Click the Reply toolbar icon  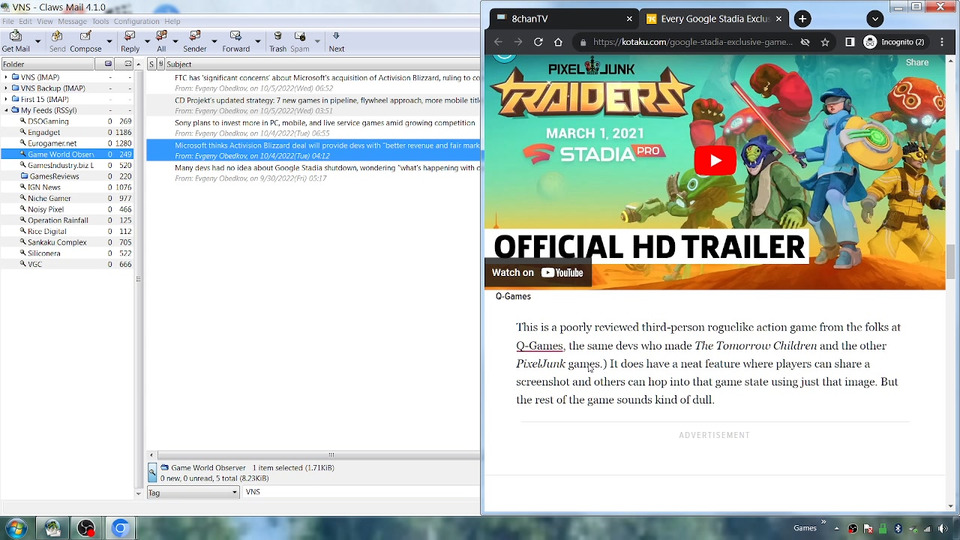(130, 36)
